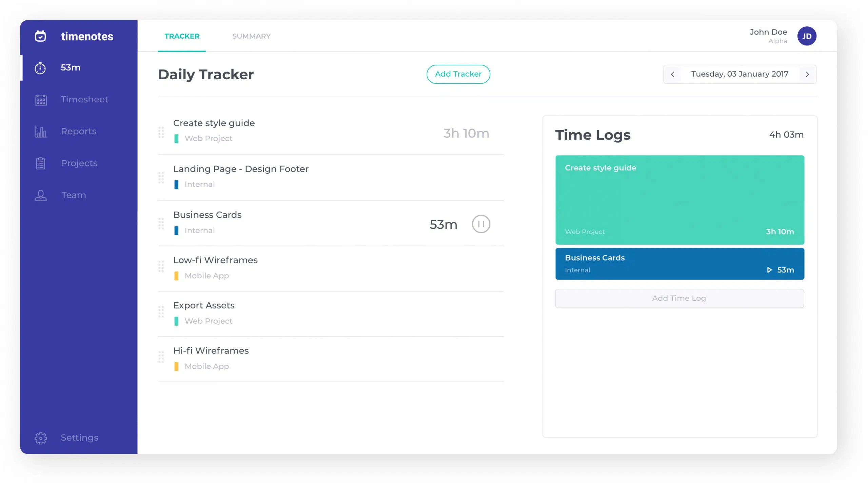Select the TRACKER tab
Image resolution: width=868 pixels, height=485 pixels.
click(x=182, y=36)
